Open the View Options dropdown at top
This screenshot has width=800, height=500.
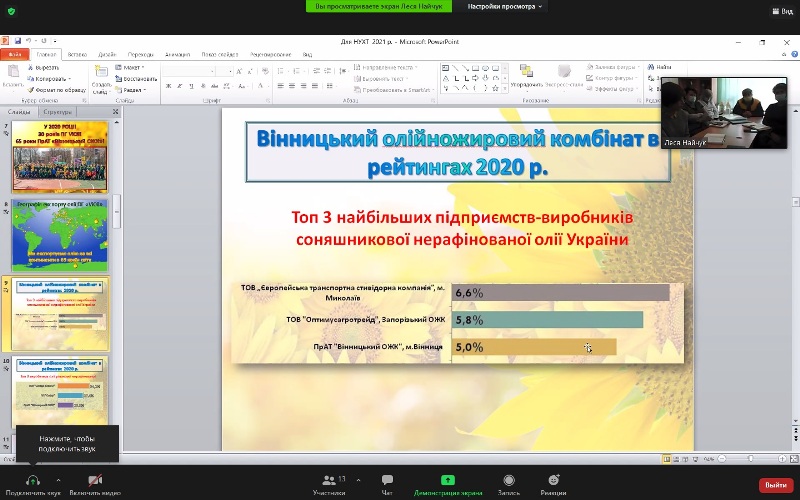coord(505,7)
